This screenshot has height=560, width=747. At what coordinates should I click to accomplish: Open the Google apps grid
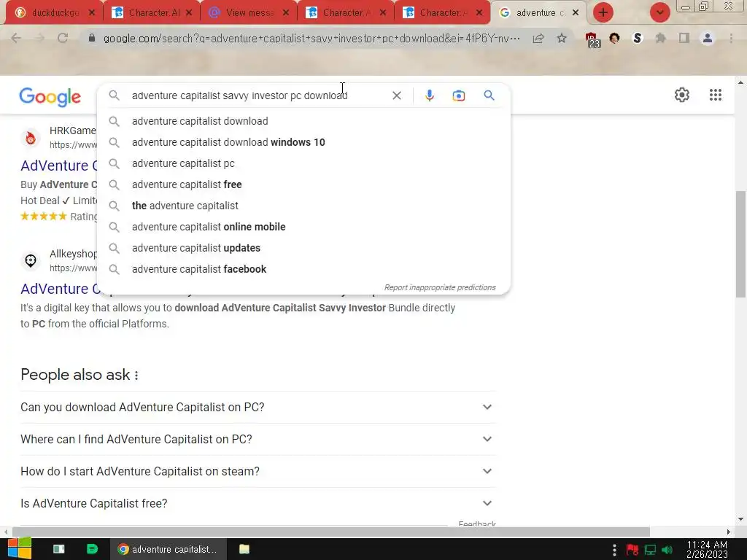click(x=715, y=95)
